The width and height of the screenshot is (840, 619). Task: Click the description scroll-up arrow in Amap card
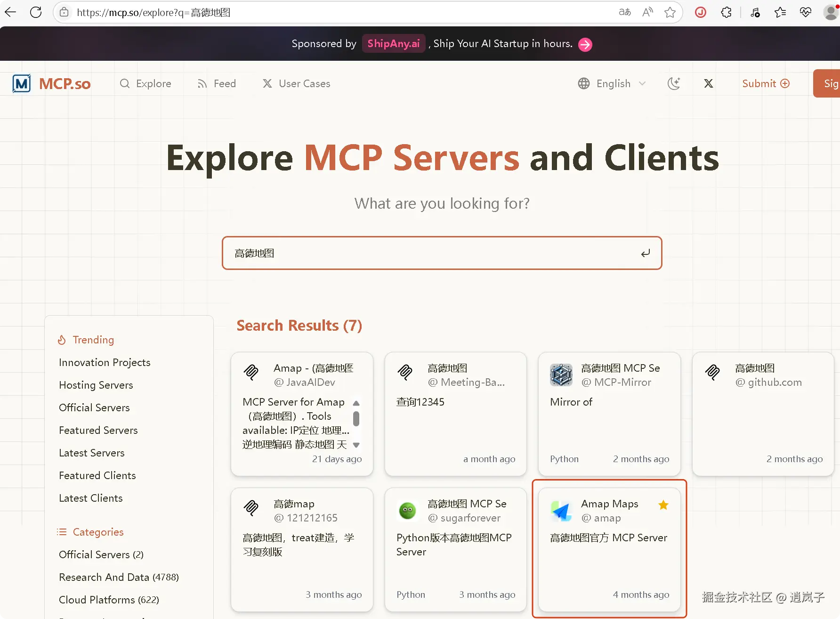356,403
